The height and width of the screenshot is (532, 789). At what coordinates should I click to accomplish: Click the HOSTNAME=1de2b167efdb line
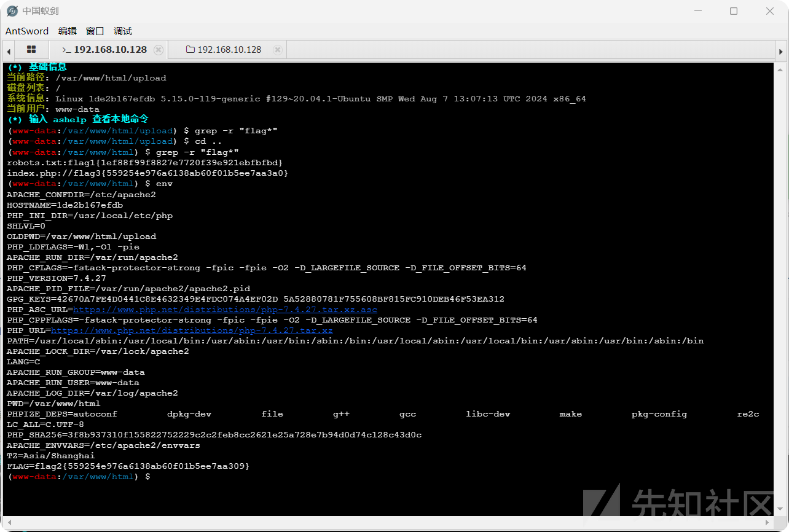[65, 205]
